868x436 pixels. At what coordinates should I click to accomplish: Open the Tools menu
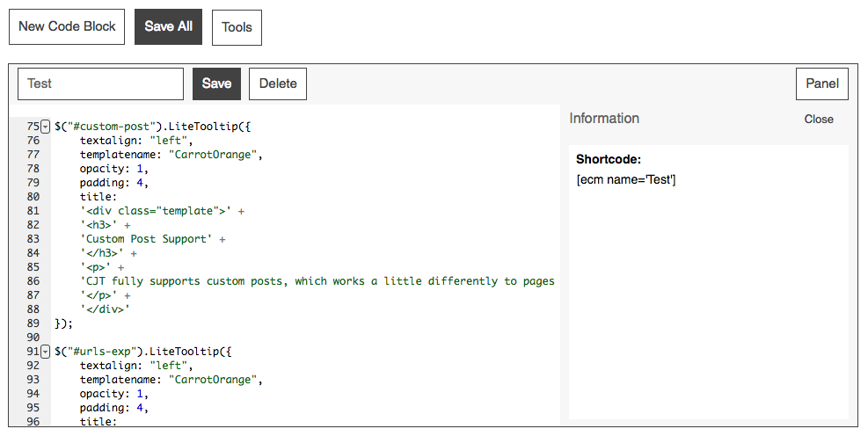coord(237,27)
